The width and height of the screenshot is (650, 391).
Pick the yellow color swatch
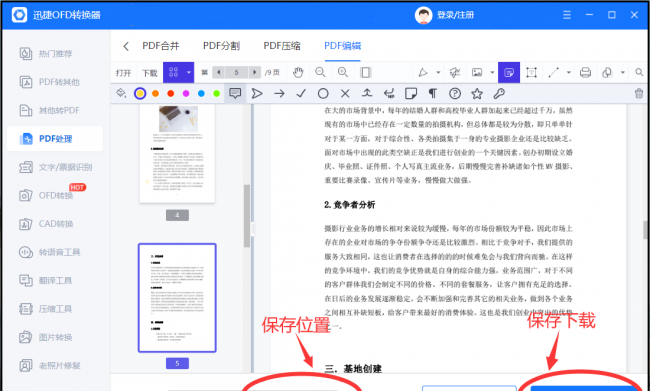pos(140,94)
